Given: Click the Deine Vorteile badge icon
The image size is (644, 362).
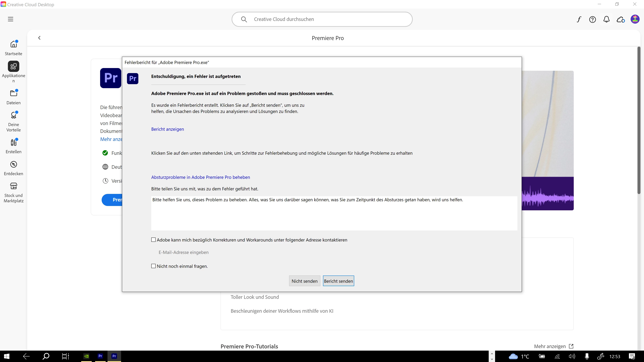Looking at the screenshot, I should tap(13, 115).
